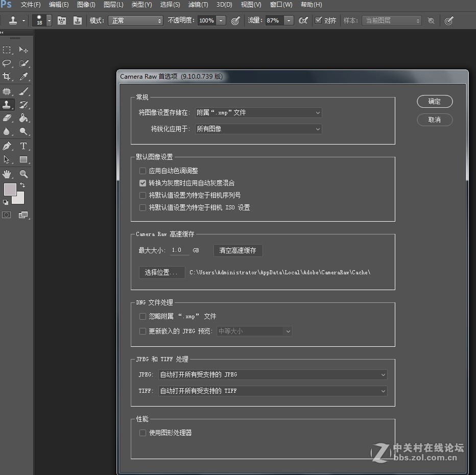Enable airbrush-style build-up

[303, 20]
